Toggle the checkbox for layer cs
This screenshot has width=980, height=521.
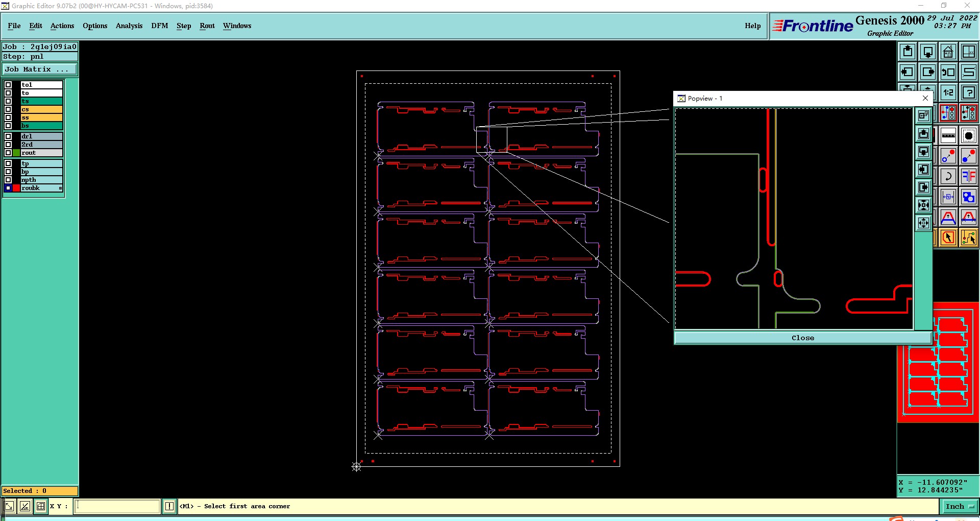8,109
